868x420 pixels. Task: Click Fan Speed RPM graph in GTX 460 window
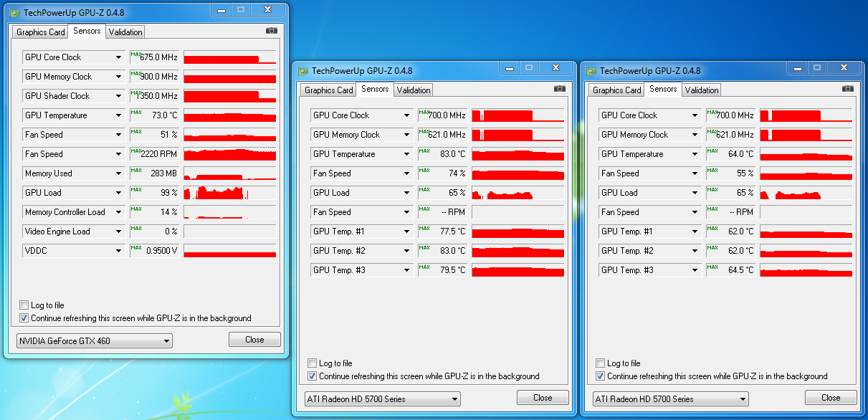tap(230, 154)
